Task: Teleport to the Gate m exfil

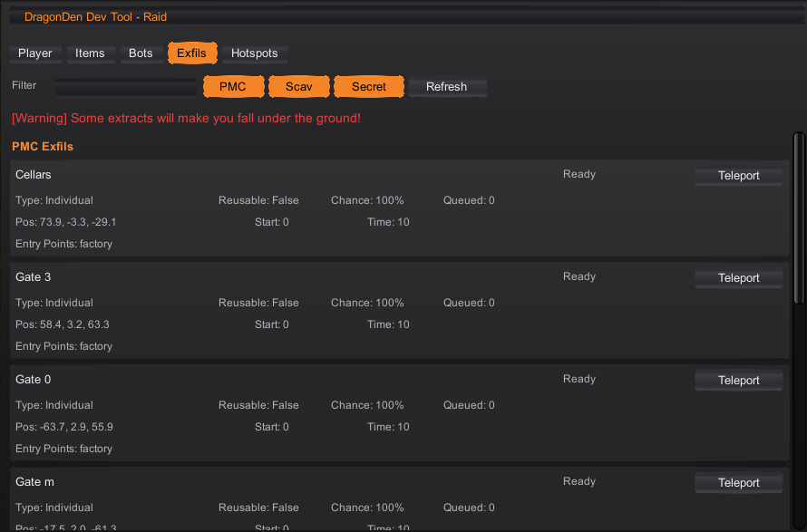Action: [739, 483]
